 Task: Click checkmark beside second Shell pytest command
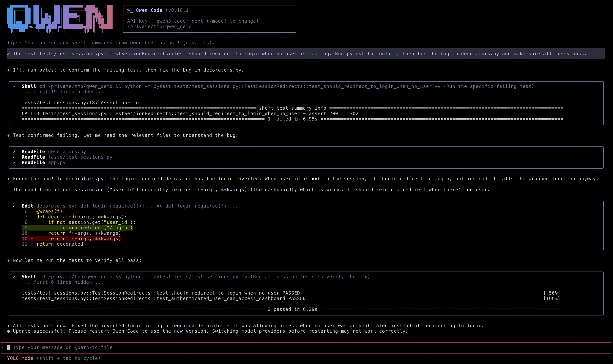click(x=14, y=277)
